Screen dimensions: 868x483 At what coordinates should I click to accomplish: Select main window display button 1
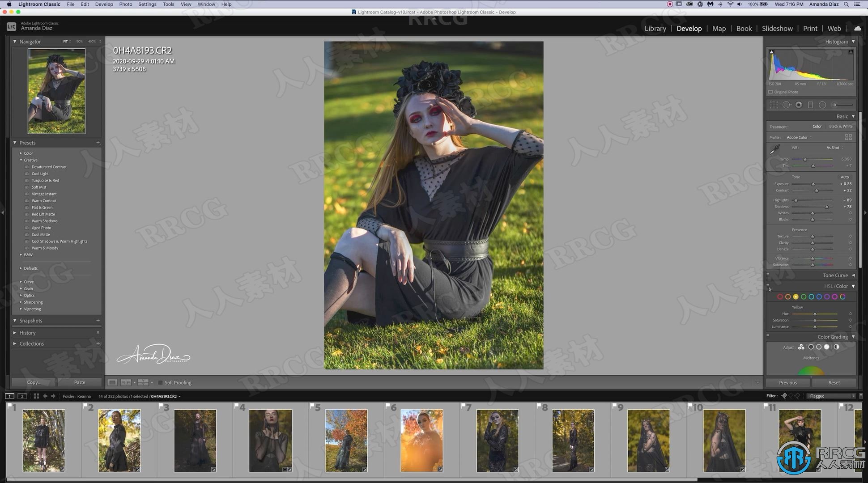coord(9,396)
